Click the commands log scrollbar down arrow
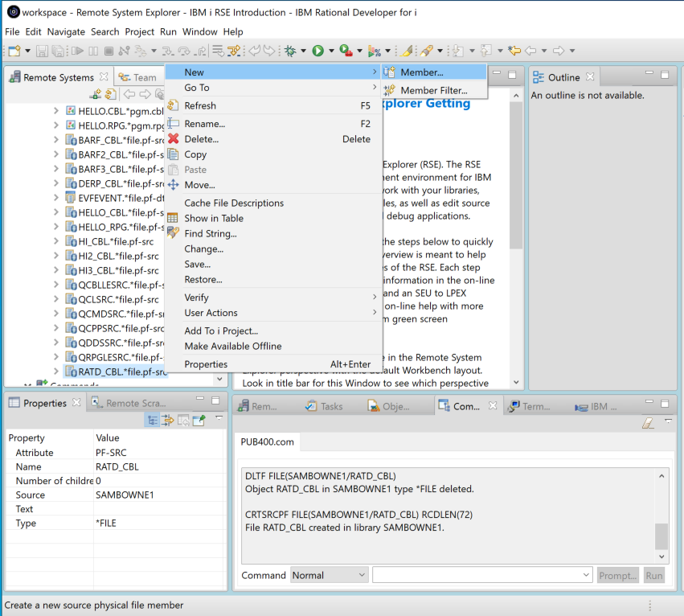The height and width of the screenshot is (616, 684). click(x=661, y=556)
